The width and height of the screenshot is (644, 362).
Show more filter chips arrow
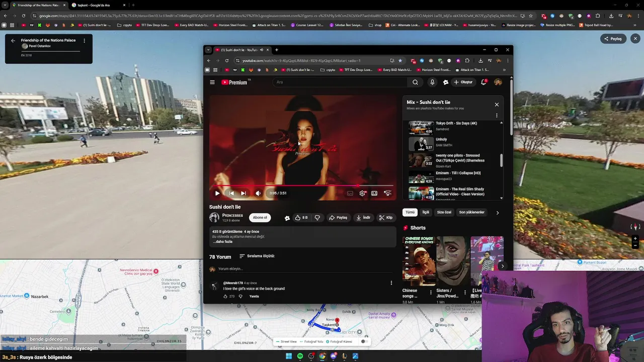point(498,213)
